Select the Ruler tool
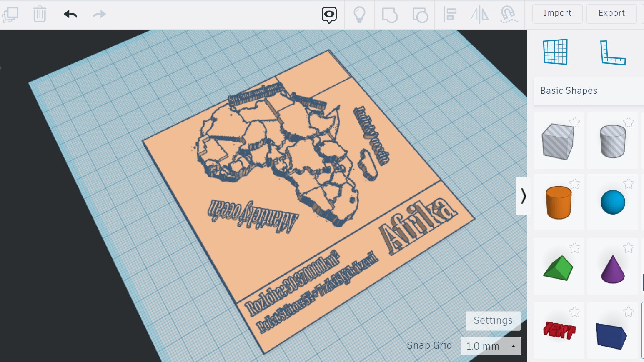The width and height of the screenshot is (644, 362). tap(613, 52)
